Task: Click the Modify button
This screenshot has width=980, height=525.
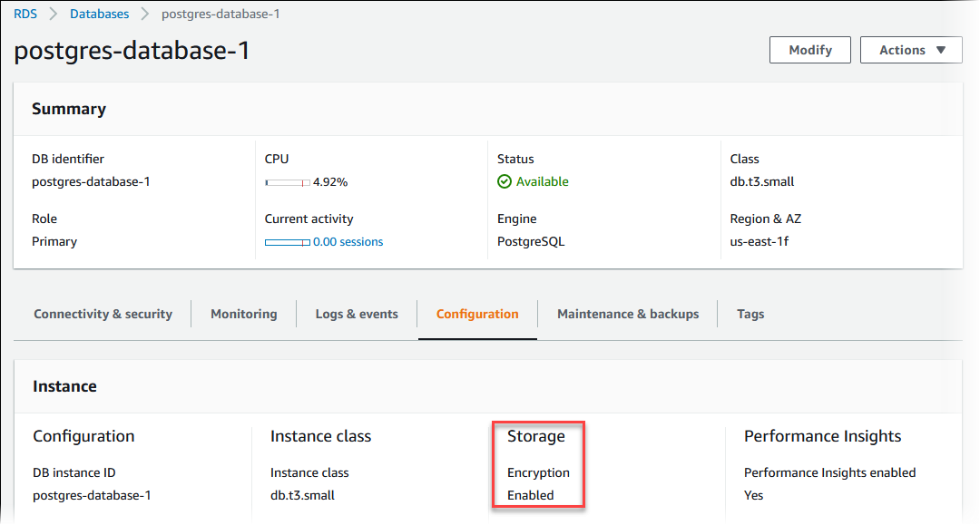Action: coord(809,50)
